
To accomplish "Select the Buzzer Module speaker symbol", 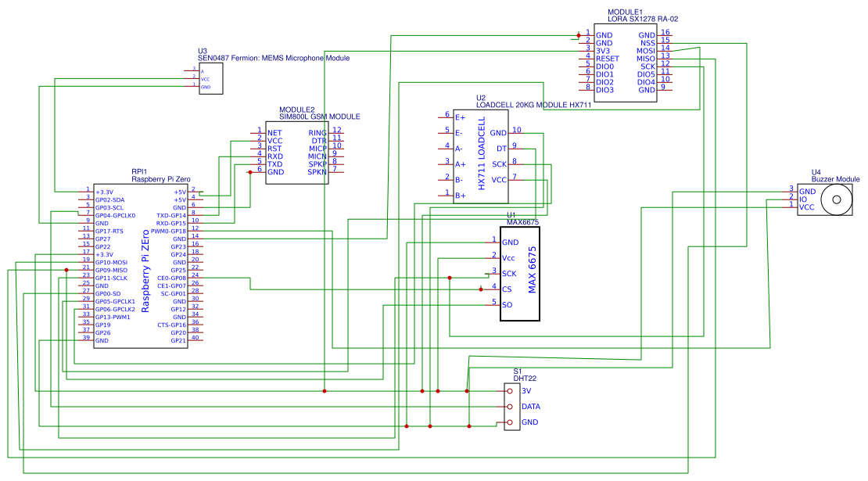I will tap(837, 199).
